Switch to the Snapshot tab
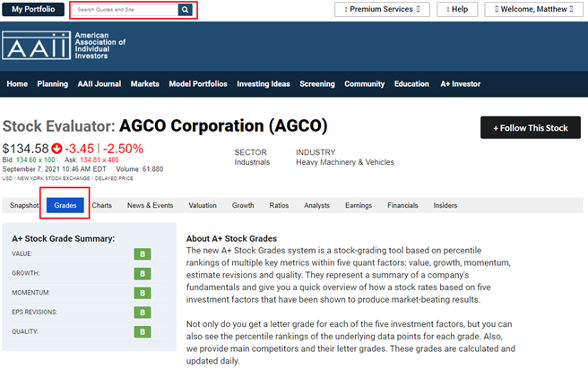This screenshot has width=588, height=369. pos(24,205)
